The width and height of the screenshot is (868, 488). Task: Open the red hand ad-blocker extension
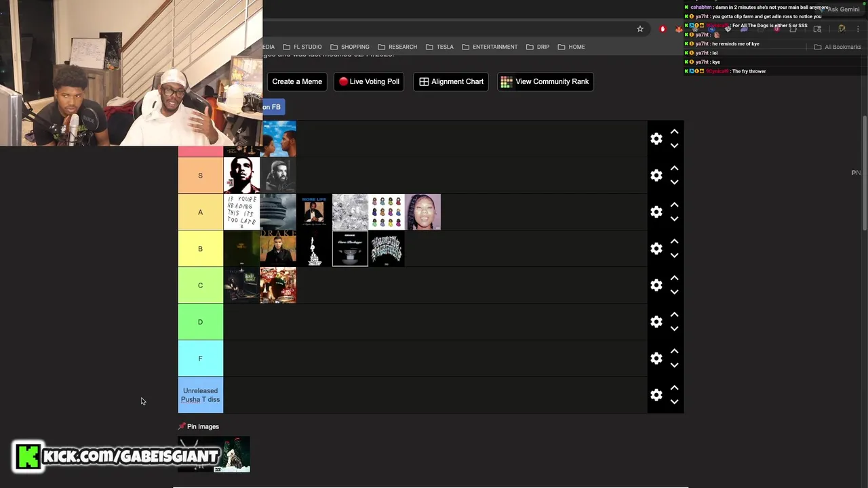[x=663, y=29]
